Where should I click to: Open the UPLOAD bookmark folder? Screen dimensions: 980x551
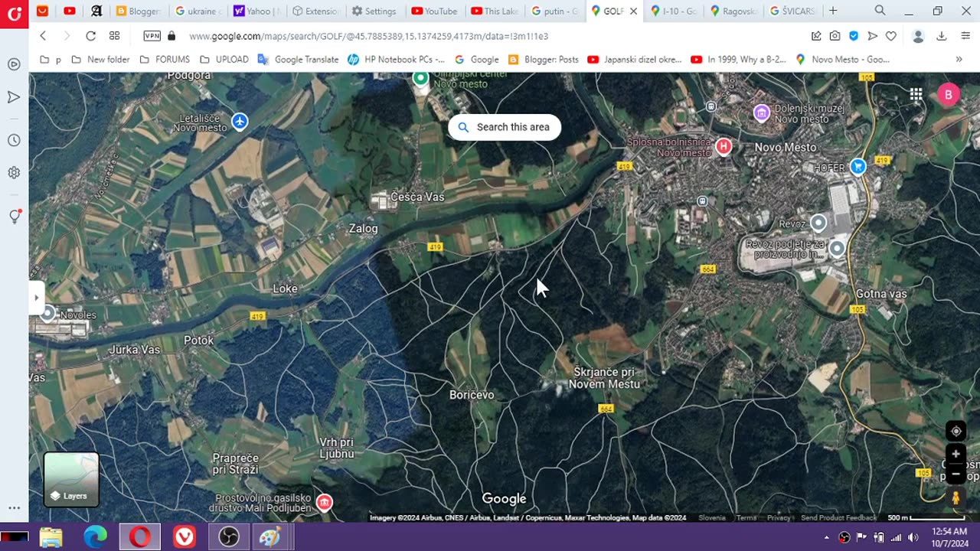click(x=224, y=59)
